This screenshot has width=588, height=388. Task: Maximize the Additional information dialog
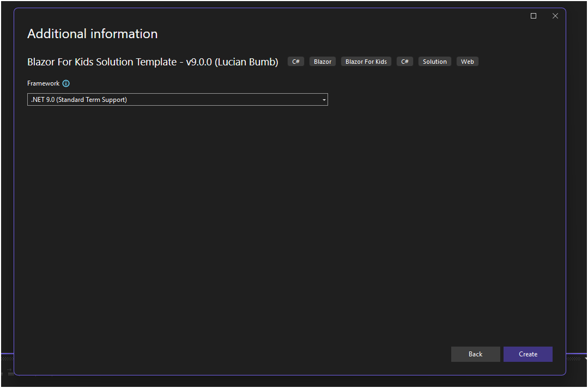[x=534, y=16]
